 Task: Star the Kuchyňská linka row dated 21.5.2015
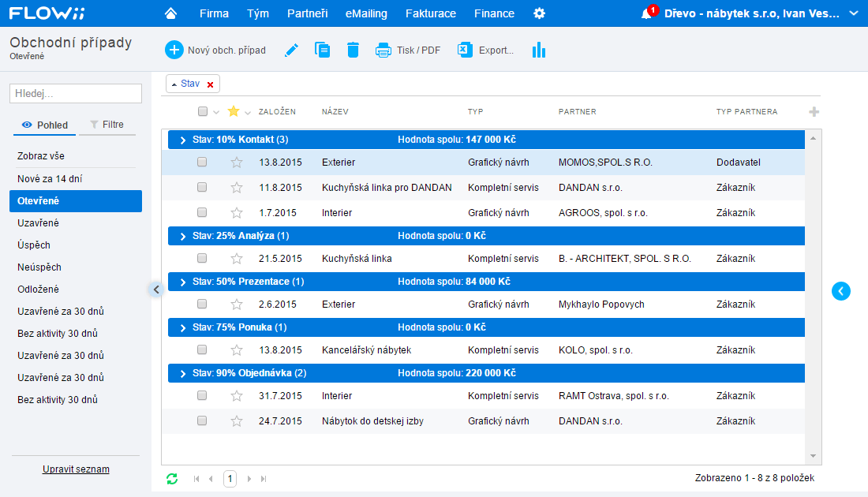click(237, 259)
